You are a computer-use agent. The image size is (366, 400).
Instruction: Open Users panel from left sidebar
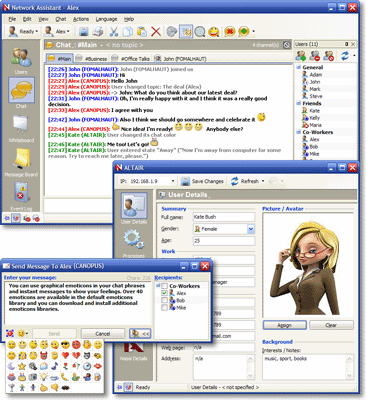pos(21,61)
